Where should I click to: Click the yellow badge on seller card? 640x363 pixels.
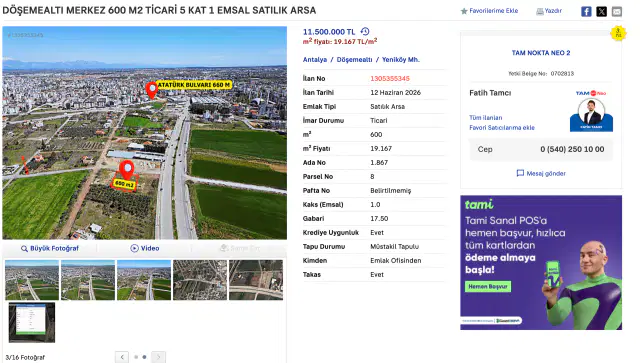click(x=618, y=33)
